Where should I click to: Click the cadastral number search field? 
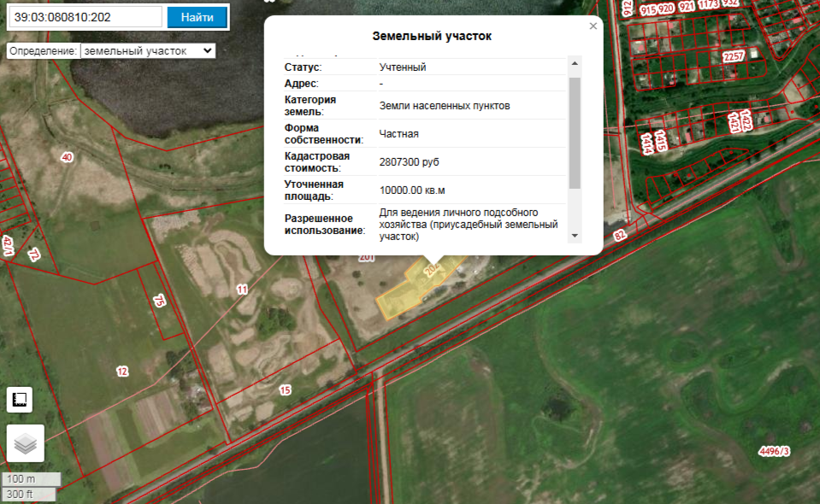[84, 17]
